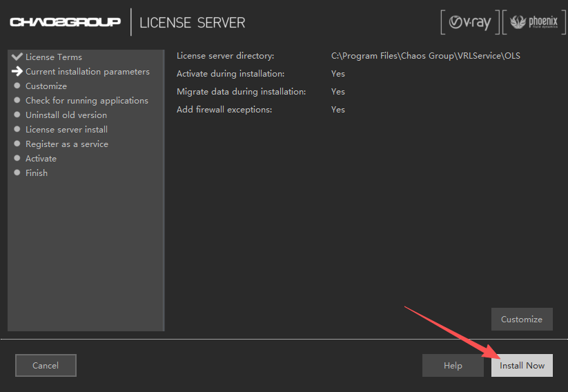Click the Phoenix fluid dynamics logo
Screen dimensions: 568x392
534,22
